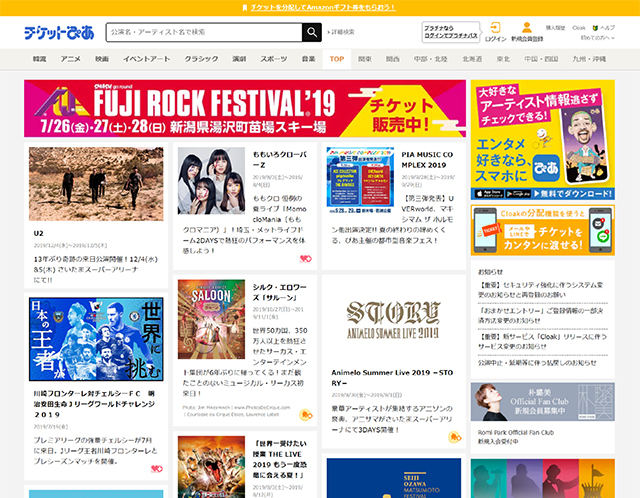Focus the artist name search field
640x498 pixels.
[x=204, y=32]
